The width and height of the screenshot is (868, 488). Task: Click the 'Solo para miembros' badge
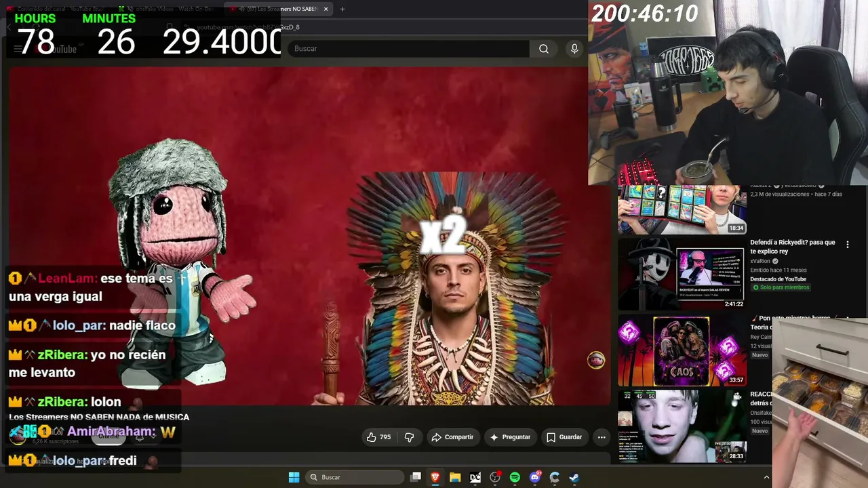point(780,287)
